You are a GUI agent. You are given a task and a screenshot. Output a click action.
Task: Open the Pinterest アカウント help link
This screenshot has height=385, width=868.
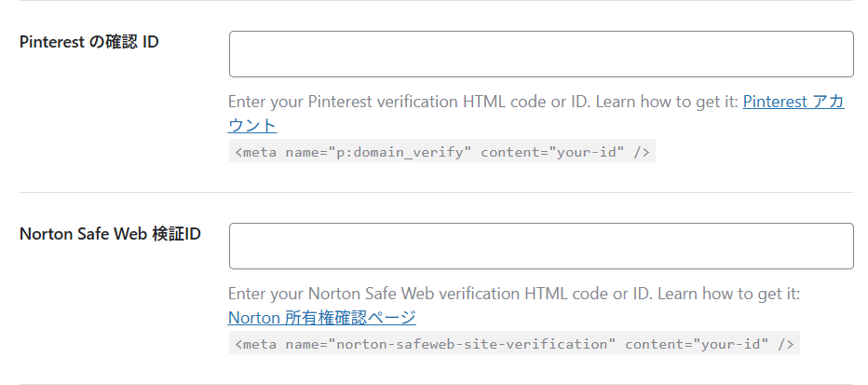click(793, 103)
